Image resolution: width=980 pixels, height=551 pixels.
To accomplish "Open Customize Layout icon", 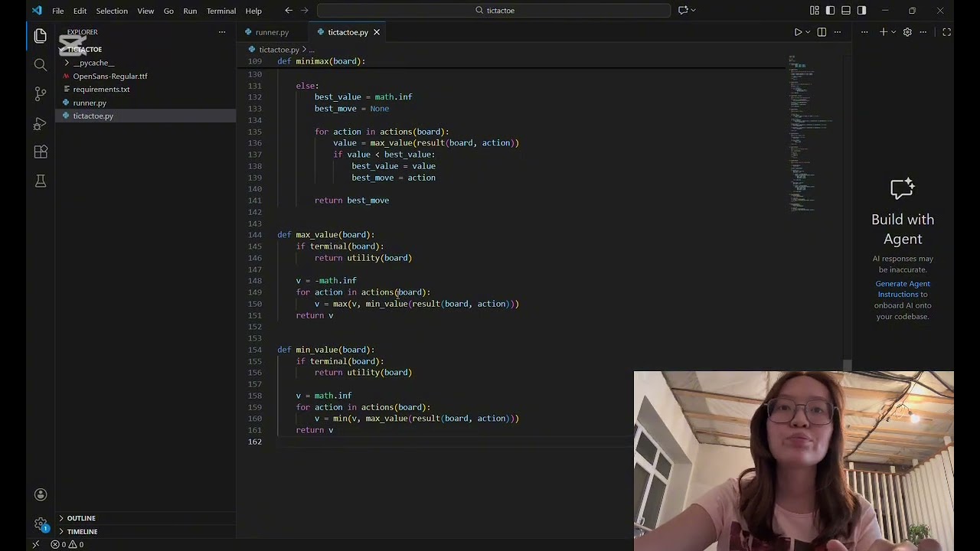I will coord(814,11).
